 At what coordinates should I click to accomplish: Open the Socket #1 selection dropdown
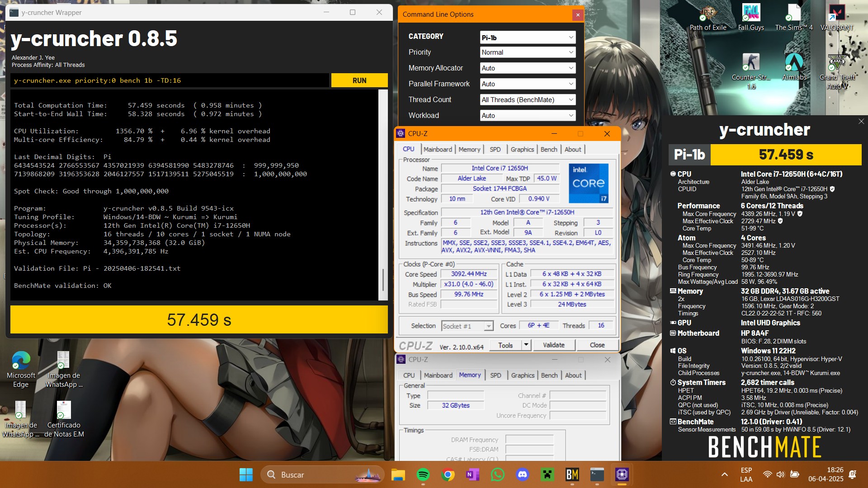click(467, 326)
